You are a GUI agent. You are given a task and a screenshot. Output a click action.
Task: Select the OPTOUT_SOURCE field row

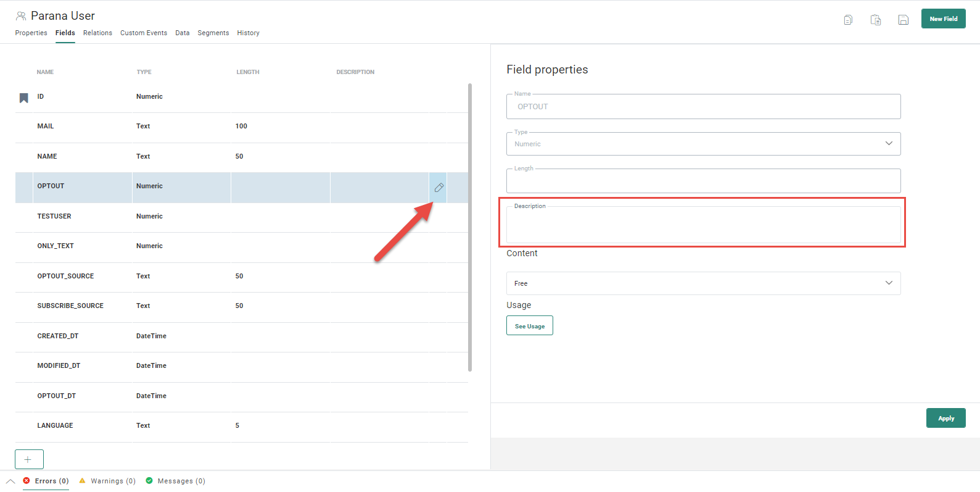(x=65, y=277)
